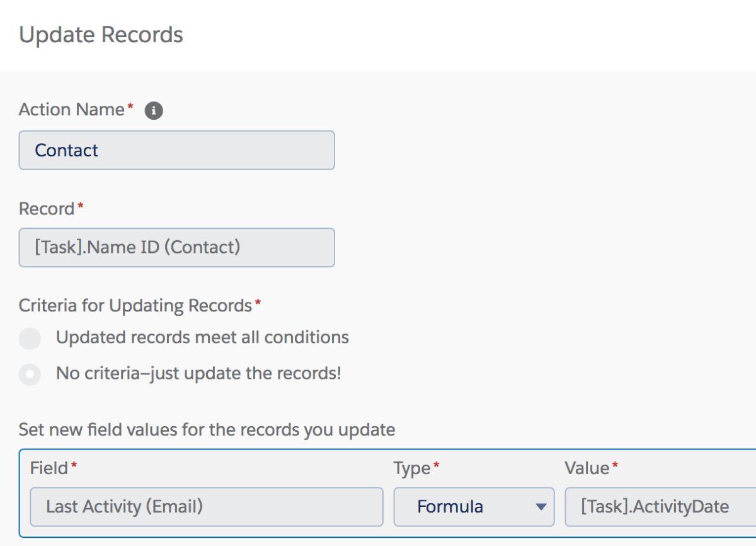The image size is (756, 546).
Task: Click the Update Records heading
Action: pos(101,35)
